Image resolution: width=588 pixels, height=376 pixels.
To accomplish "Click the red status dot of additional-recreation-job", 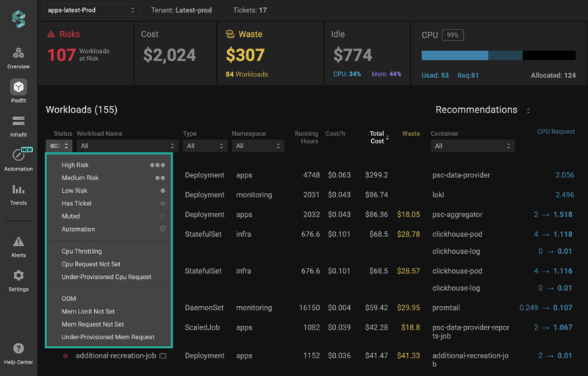I will pyautogui.click(x=65, y=355).
